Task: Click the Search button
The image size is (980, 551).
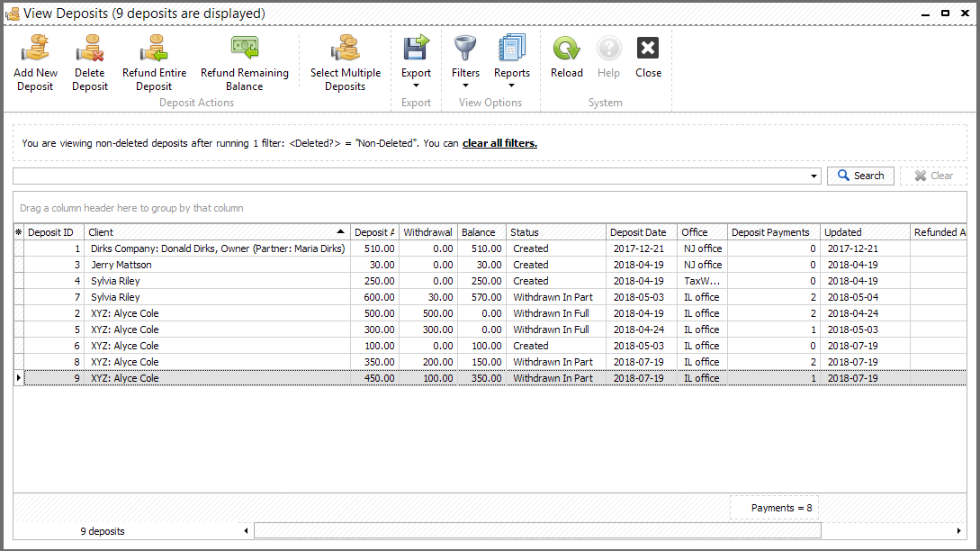Action: [860, 176]
